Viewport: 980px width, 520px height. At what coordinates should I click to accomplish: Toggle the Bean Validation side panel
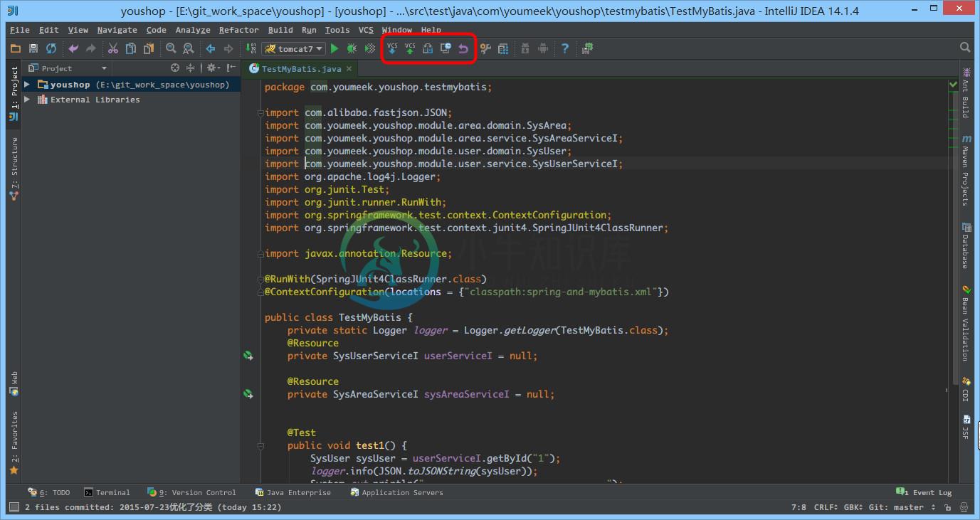click(966, 323)
